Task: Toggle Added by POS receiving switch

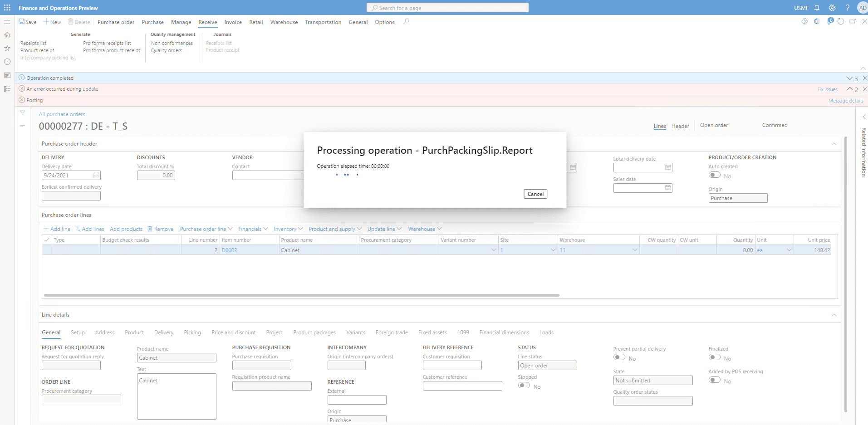Action: click(x=715, y=380)
